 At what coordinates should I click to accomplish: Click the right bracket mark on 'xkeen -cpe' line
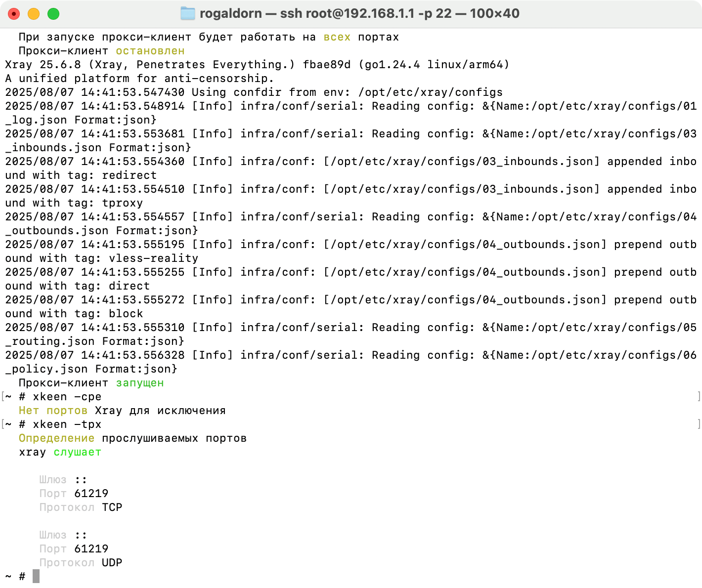tap(699, 396)
